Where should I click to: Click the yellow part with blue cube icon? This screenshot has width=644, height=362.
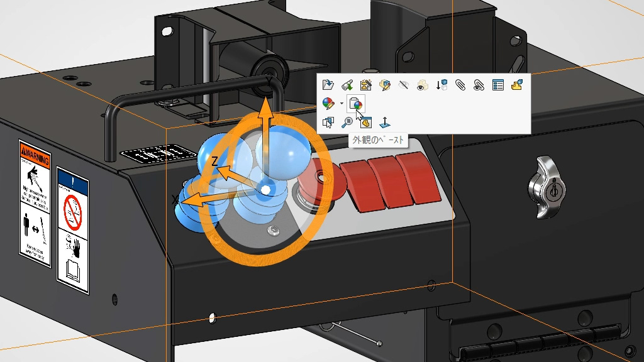tap(517, 85)
